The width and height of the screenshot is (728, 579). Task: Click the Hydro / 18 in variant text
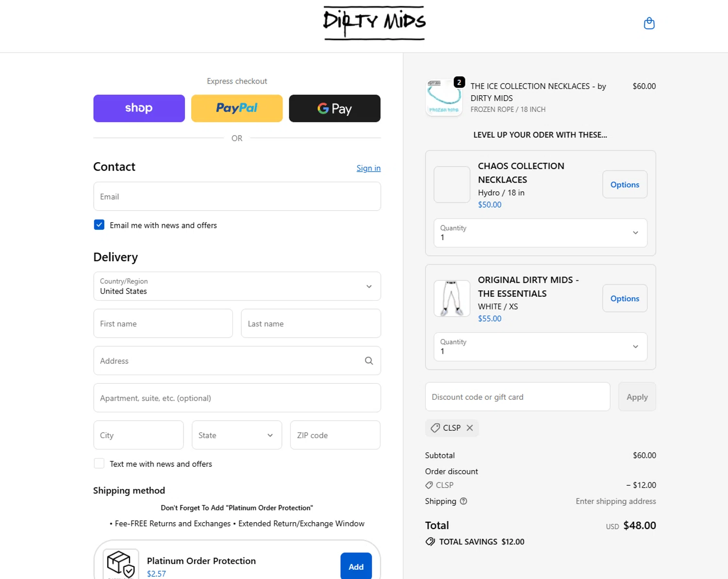pos(501,193)
